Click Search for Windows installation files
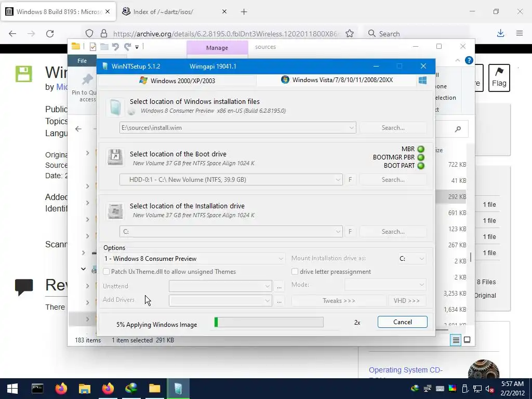The height and width of the screenshot is (399, 532). (393, 128)
